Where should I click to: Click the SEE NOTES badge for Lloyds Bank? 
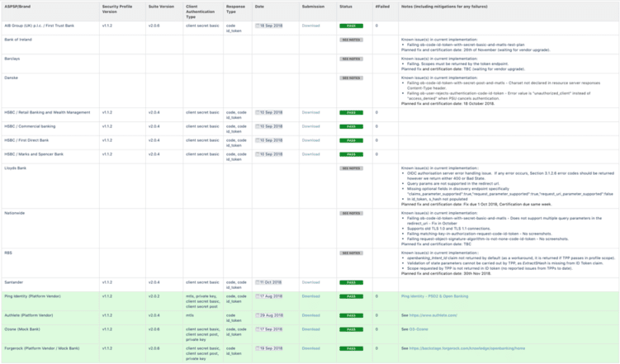click(351, 168)
